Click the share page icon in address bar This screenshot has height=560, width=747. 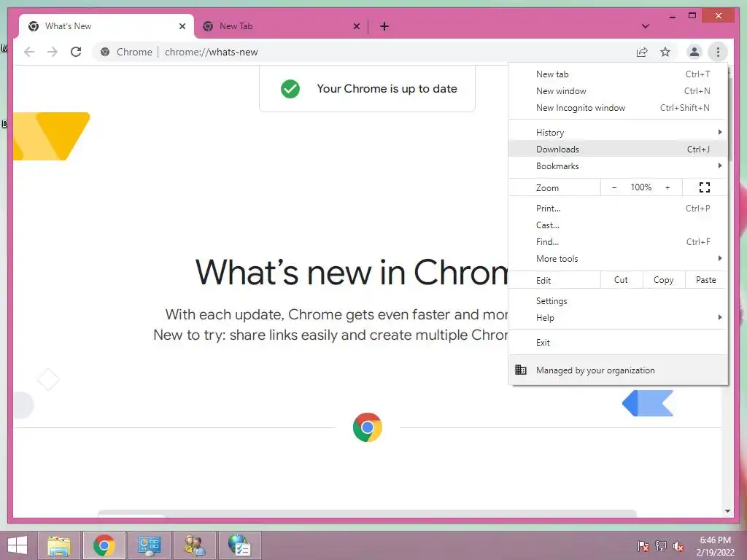click(x=642, y=52)
